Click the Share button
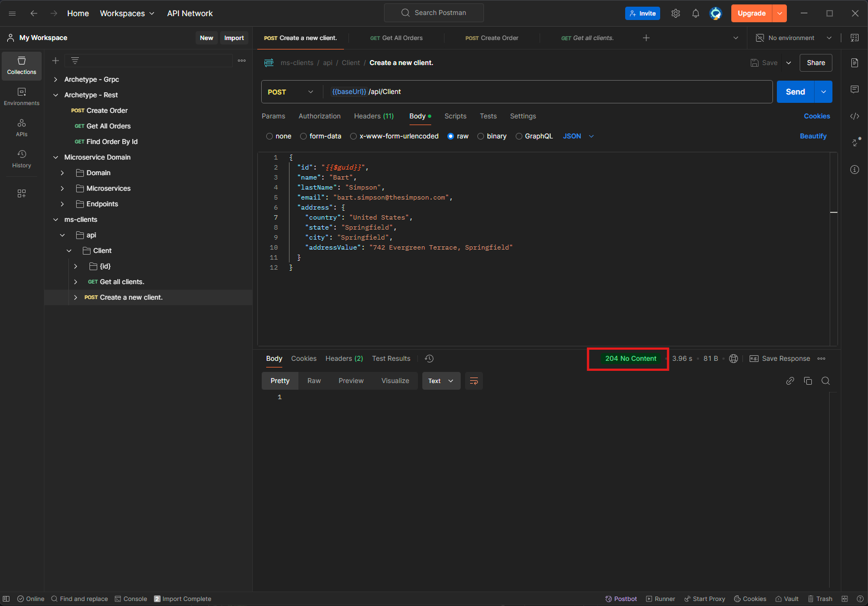 pyautogui.click(x=816, y=63)
